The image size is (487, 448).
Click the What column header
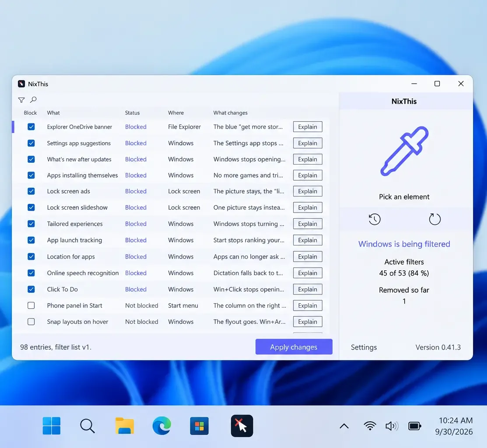coord(53,113)
